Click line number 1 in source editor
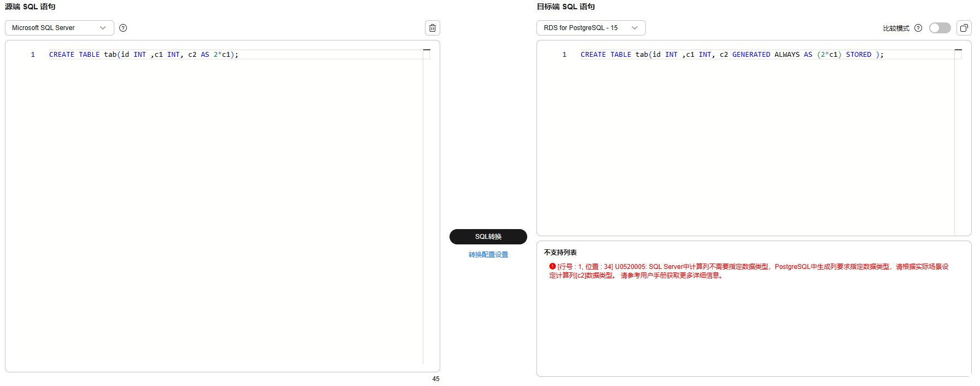The image size is (980, 386). [x=33, y=55]
